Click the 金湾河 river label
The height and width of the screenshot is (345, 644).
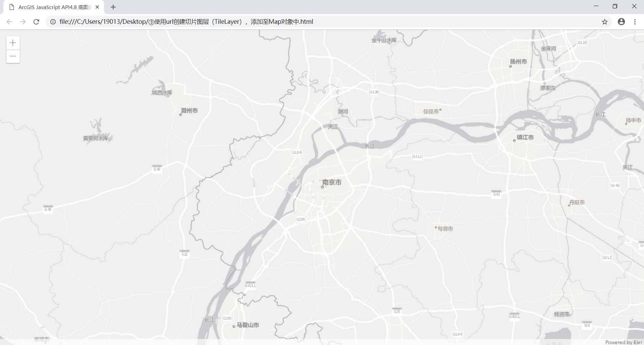[548, 49]
